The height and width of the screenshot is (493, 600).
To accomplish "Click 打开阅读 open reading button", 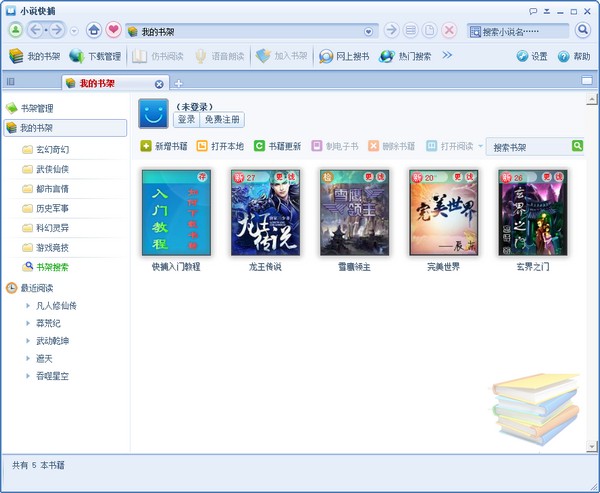I will click(x=450, y=146).
